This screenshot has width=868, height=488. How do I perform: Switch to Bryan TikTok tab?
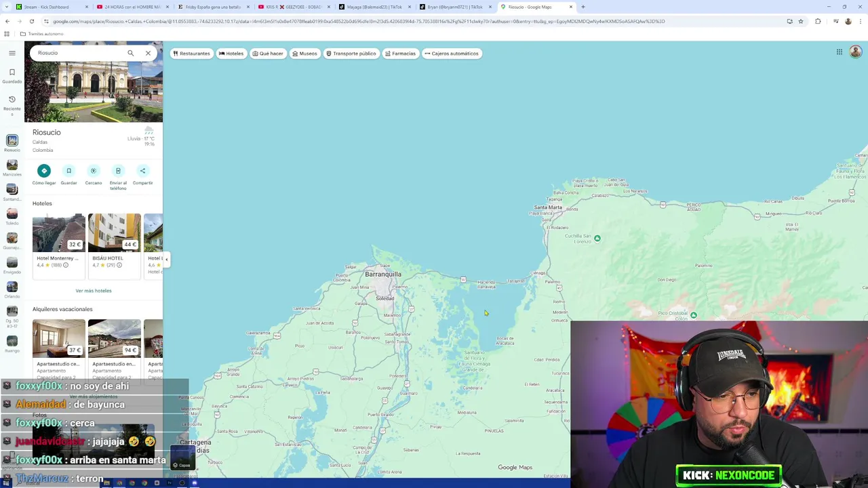[455, 7]
